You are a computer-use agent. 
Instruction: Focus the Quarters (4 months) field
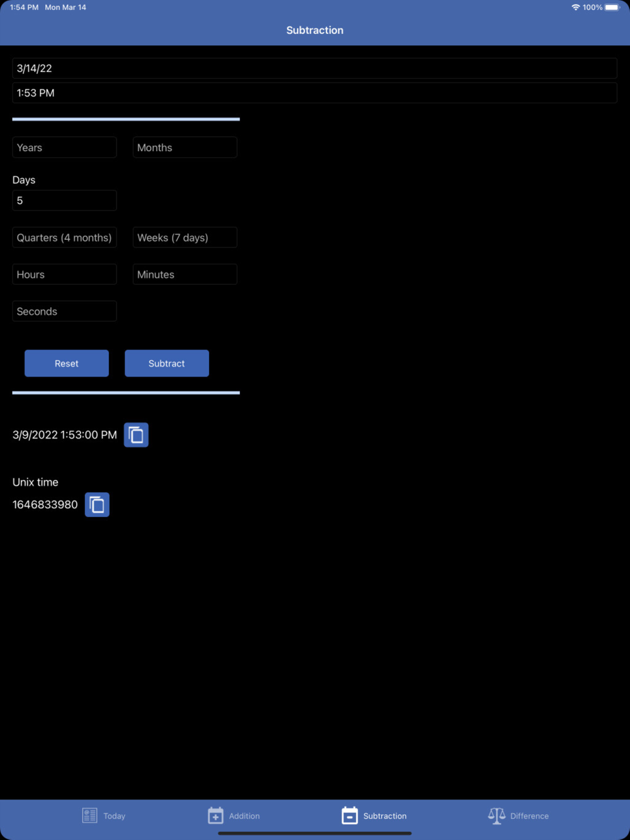[x=64, y=237]
